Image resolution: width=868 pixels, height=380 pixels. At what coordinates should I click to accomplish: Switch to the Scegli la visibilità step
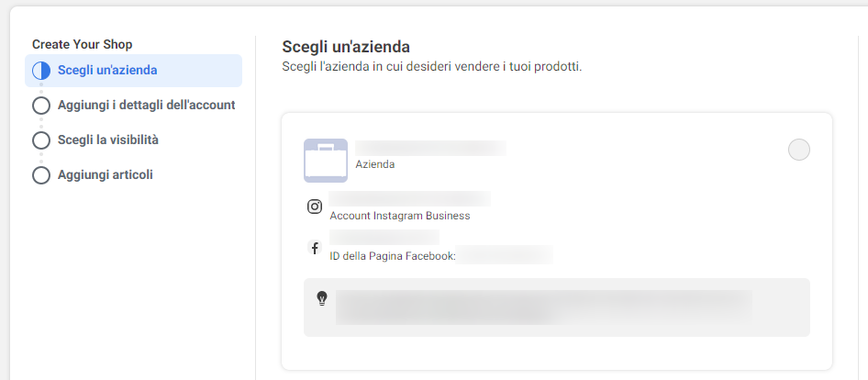click(114, 140)
